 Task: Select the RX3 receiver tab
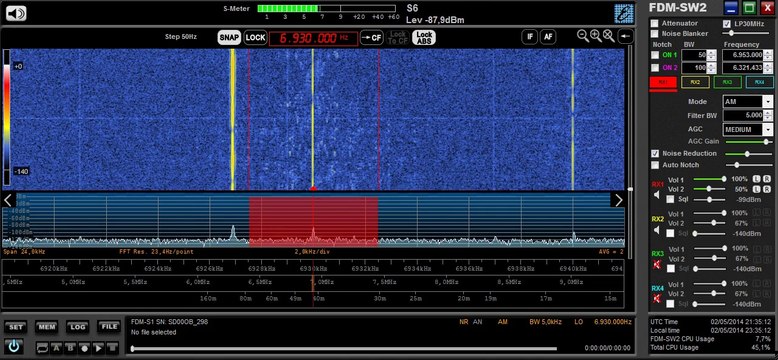pyautogui.click(x=727, y=82)
